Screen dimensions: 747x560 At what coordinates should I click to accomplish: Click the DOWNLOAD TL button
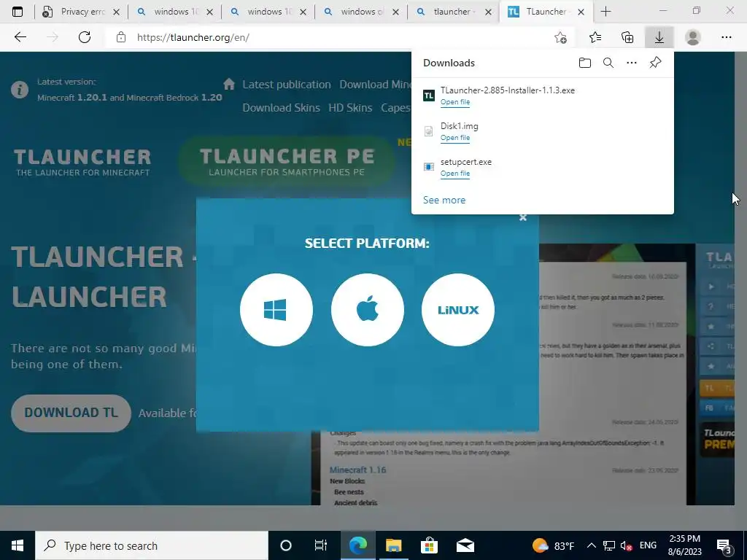[71, 413]
